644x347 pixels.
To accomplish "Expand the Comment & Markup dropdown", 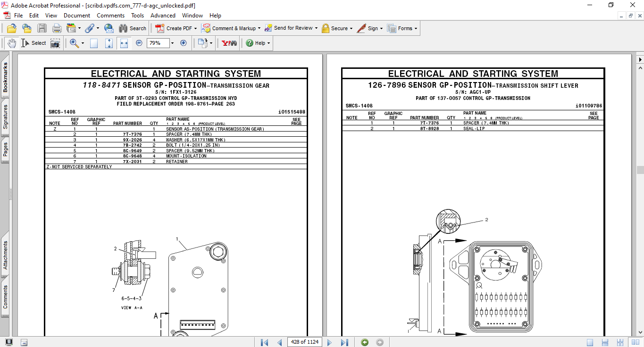I will tap(259, 28).
